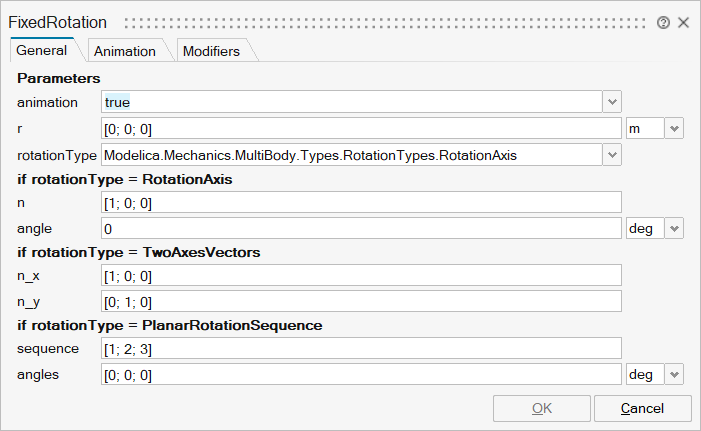
Task: Click 'if rotationType = RotationAxis' heading
Action: click(x=125, y=179)
